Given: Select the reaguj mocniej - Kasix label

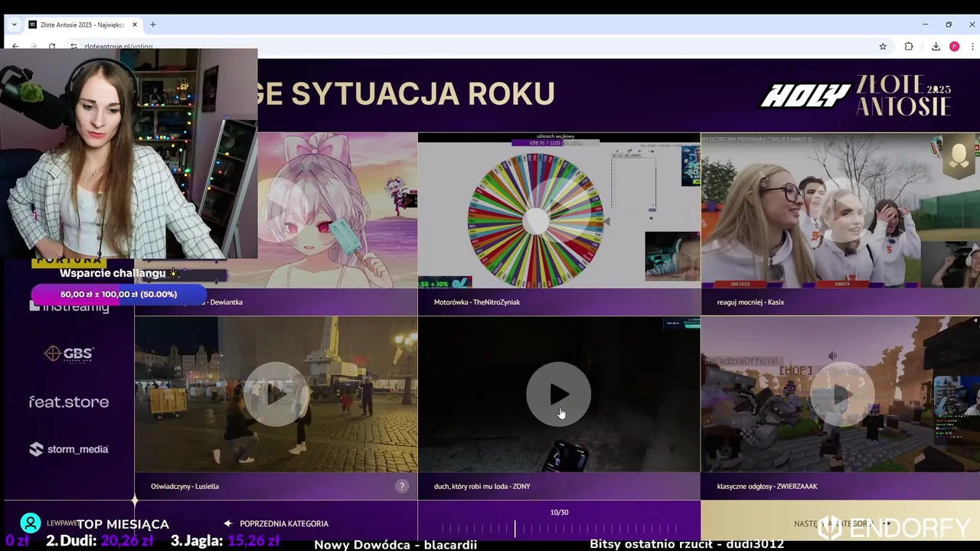Looking at the screenshot, I should (x=750, y=302).
